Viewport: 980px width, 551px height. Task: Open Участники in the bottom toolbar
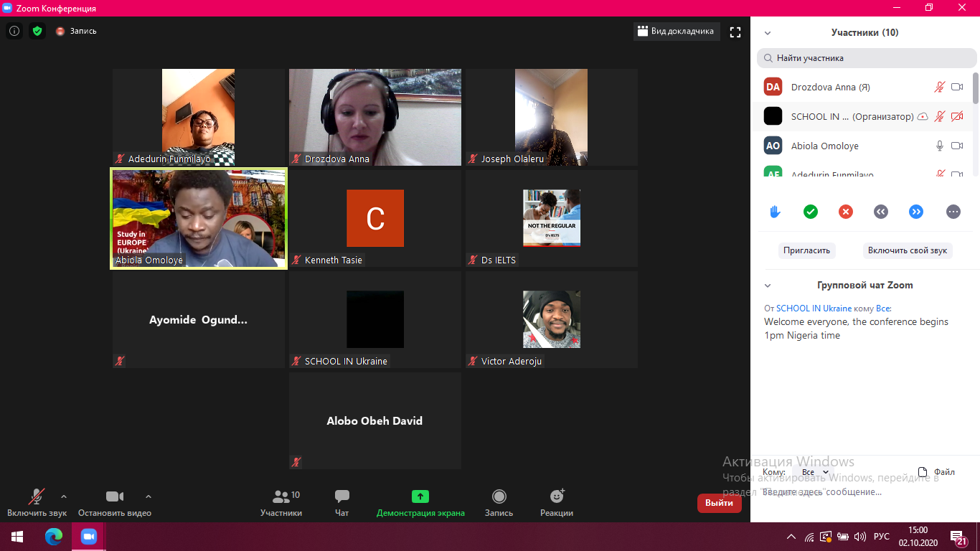(x=281, y=501)
